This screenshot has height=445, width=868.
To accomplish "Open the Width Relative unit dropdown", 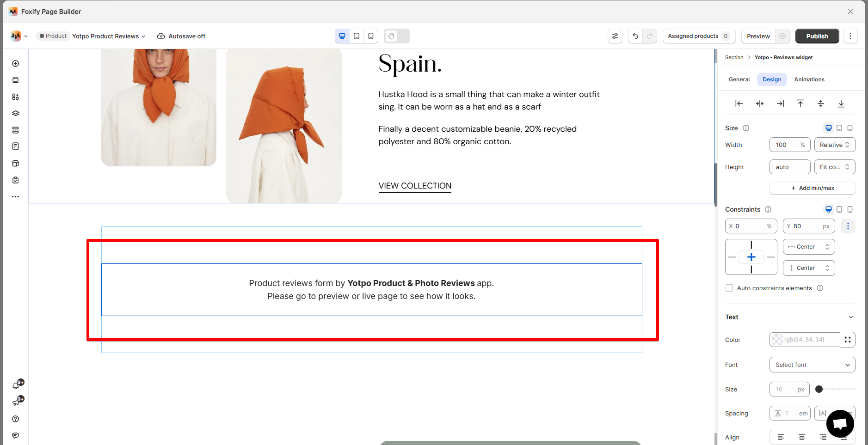I will point(835,145).
